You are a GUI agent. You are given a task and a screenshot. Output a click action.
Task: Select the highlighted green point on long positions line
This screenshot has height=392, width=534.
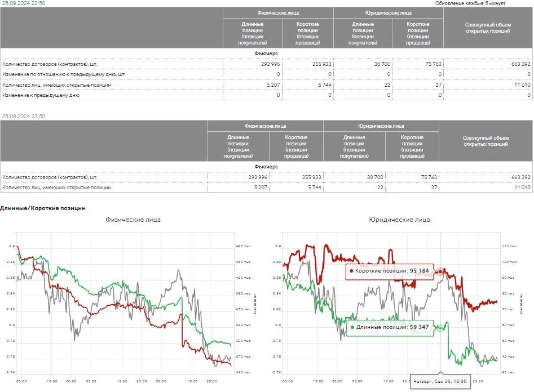(x=440, y=328)
